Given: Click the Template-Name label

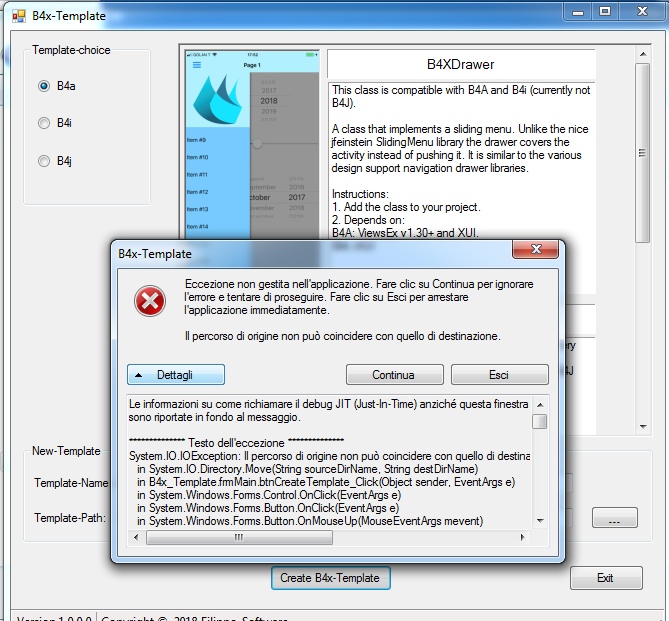Looking at the screenshot, I should pyautogui.click(x=71, y=483).
